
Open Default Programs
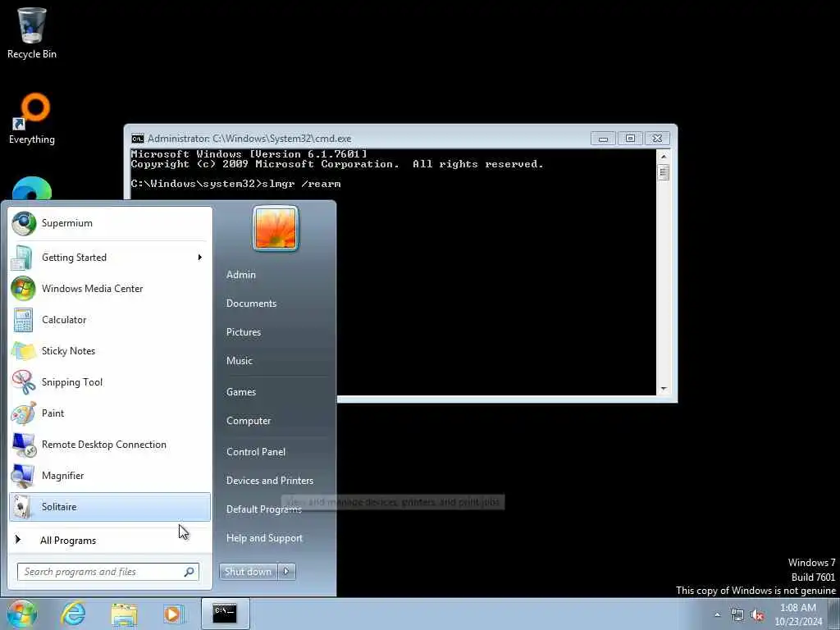pyautogui.click(x=264, y=509)
